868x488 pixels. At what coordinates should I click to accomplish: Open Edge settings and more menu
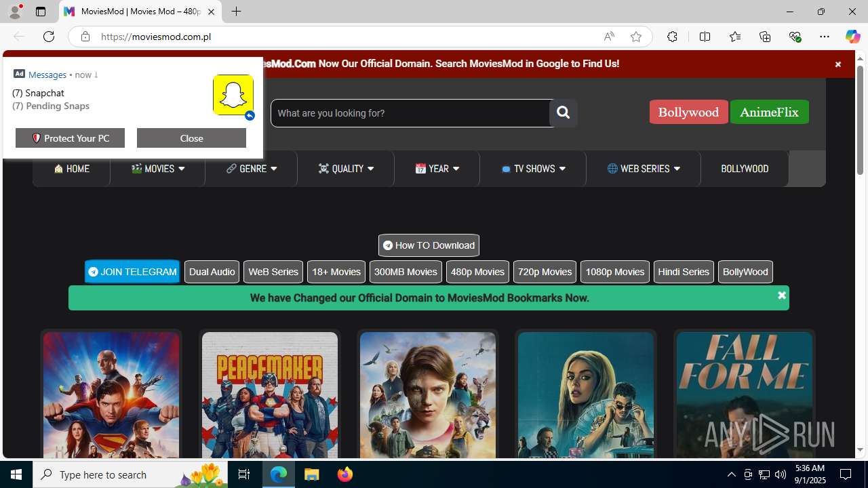(x=825, y=37)
